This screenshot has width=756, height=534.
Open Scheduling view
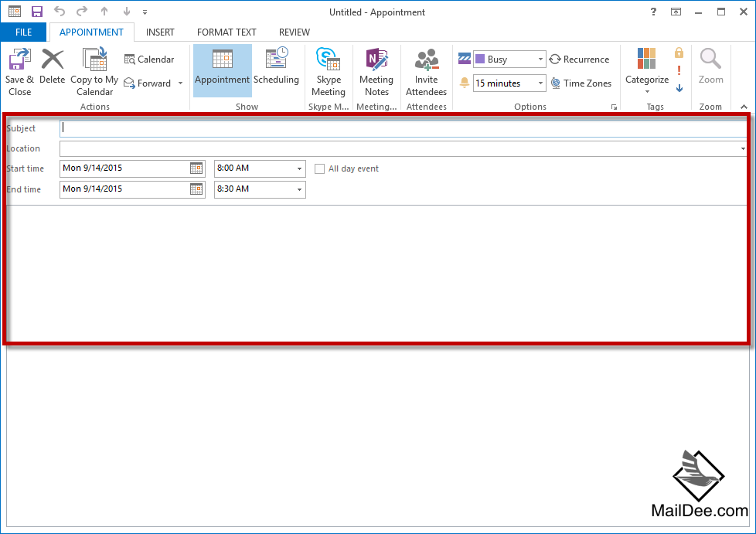[x=276, y=67]
